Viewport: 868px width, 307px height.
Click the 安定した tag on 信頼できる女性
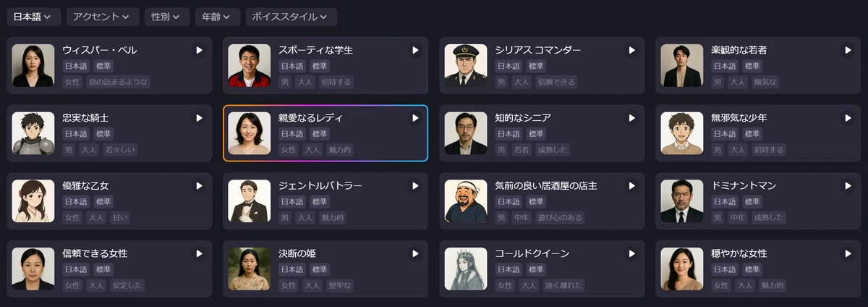pyautogui.click(x=127, y=285)
